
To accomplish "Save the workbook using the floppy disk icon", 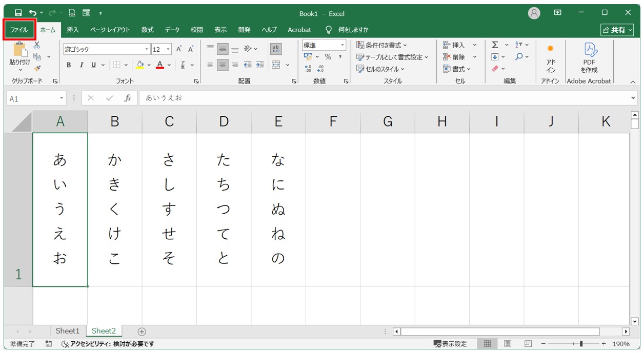I will coord(18,13).
